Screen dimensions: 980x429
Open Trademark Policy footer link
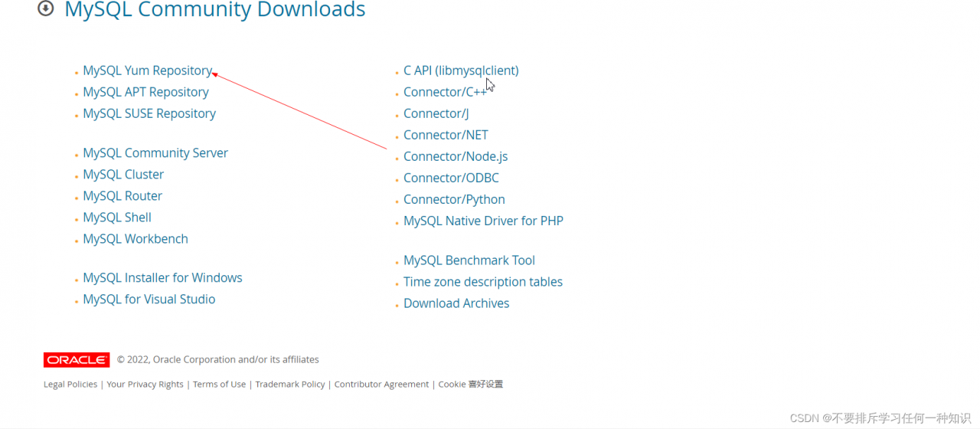[x=290, y=385]
